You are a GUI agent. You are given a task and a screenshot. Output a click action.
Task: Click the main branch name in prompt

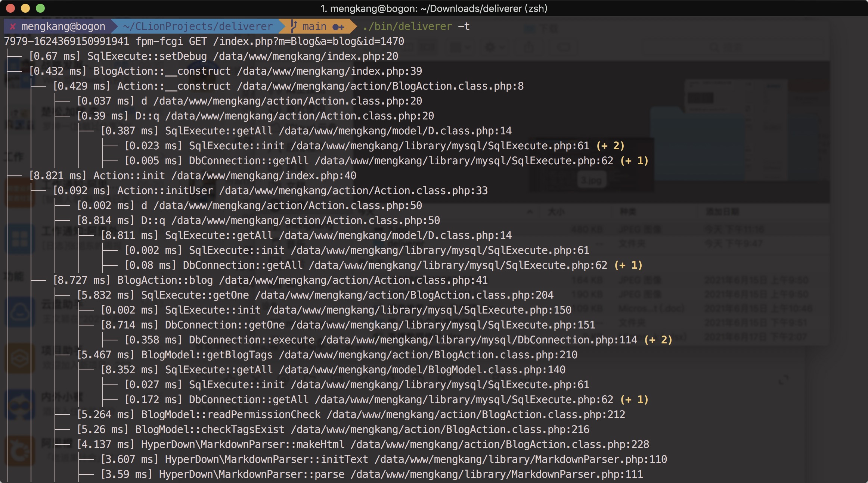pos(314,27)
